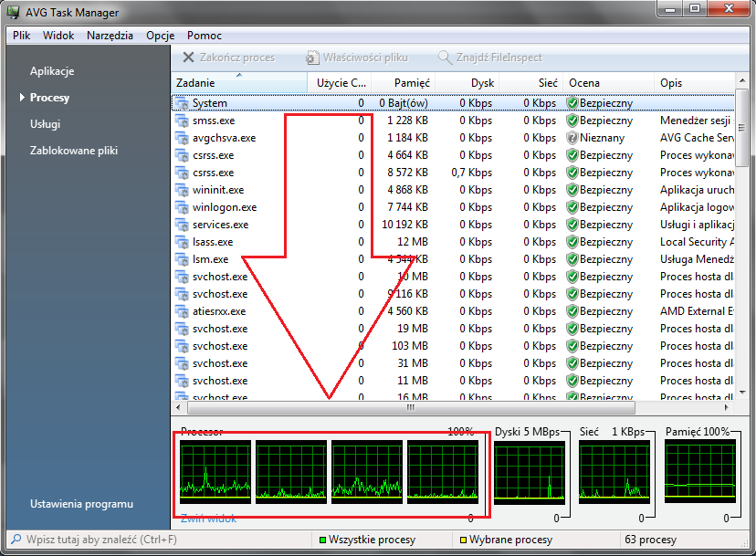Sort by the Opis column header
This screenshot has width=756, height=556.
695,82
